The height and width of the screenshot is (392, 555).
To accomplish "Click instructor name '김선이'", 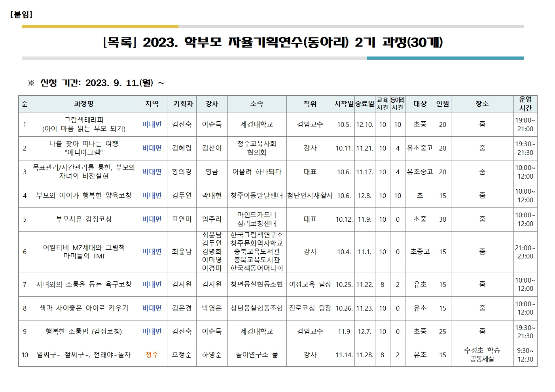I will 212,148.
